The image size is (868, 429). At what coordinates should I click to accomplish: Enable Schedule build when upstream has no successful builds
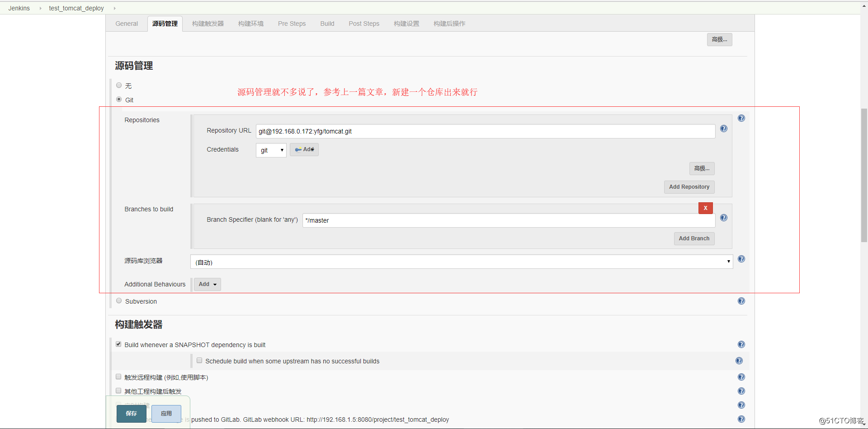[199, 360]
